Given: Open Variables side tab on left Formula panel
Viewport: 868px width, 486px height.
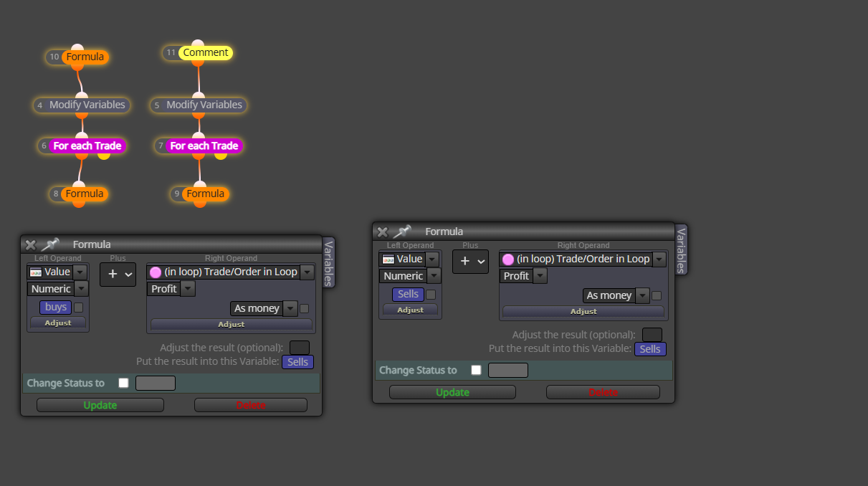Looking at the screenshot, I should click(328, 263).
